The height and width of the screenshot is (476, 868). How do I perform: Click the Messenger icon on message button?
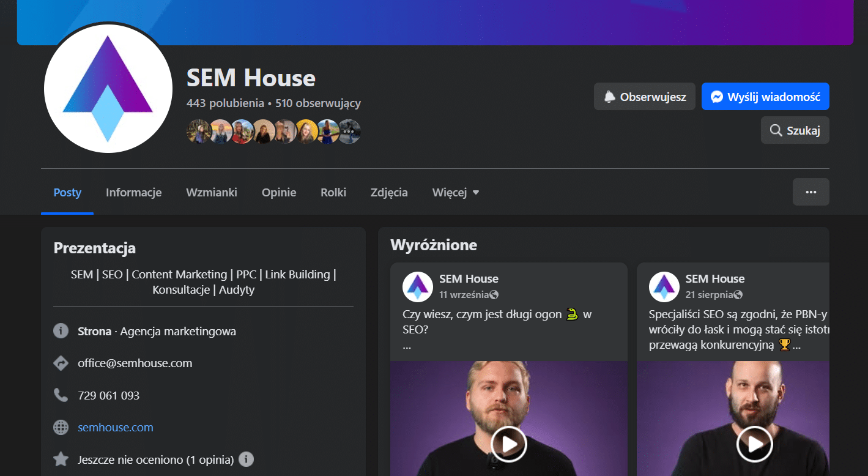717,97
